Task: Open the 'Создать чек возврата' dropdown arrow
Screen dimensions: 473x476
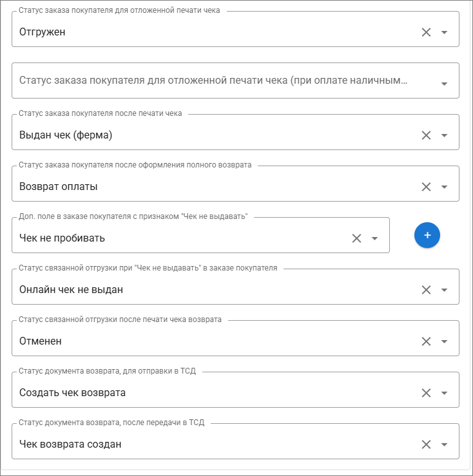Action: [444, 393]
